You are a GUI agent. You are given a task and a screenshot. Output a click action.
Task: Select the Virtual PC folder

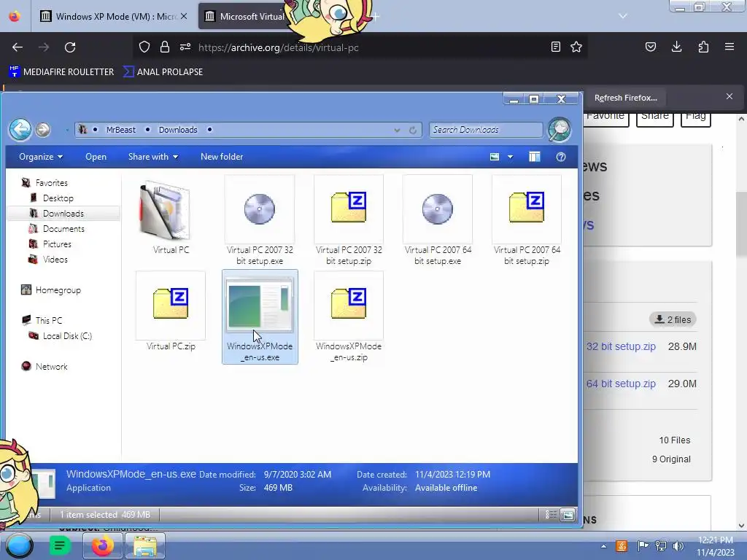[171, 217]
